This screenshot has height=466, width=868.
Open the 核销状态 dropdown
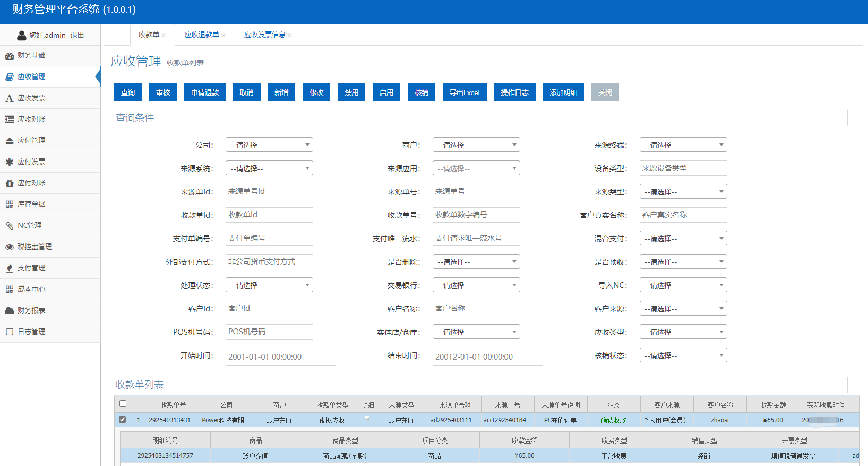(683, 355)
